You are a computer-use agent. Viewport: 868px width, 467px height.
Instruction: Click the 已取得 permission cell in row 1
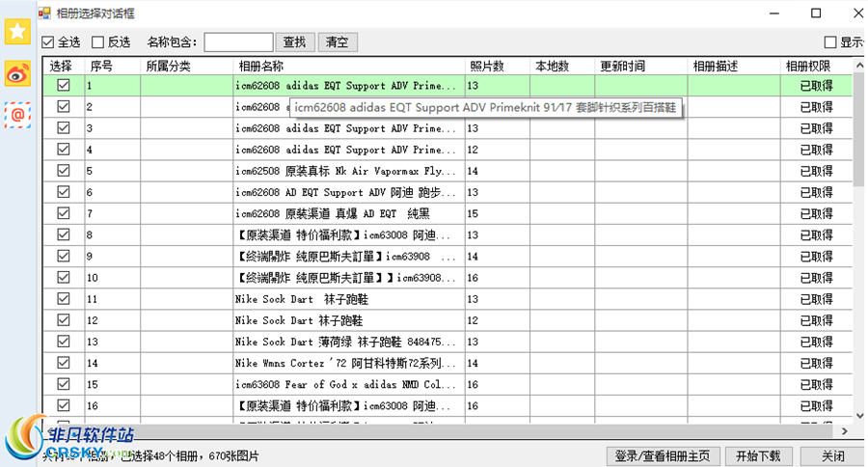pos(817,85)
